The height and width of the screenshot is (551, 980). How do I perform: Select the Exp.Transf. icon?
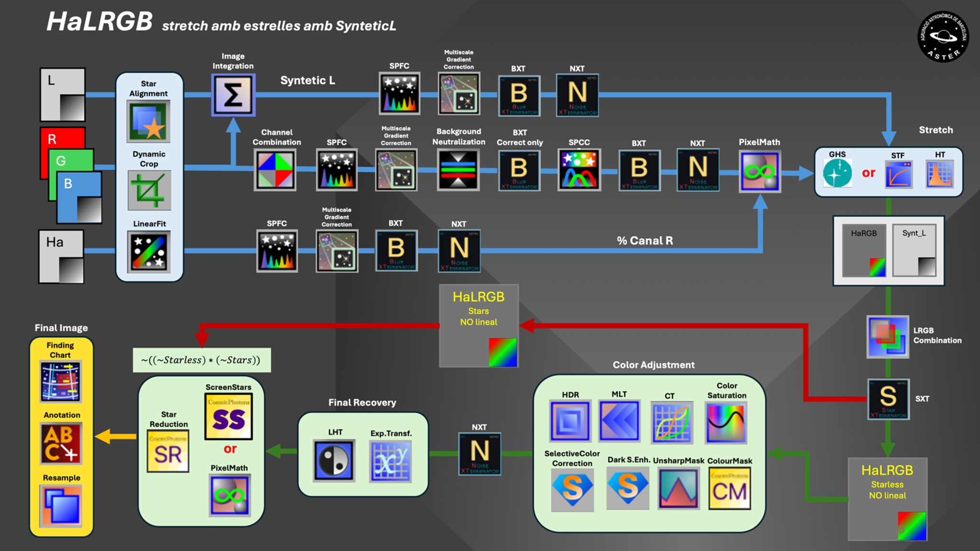[390, 461]
